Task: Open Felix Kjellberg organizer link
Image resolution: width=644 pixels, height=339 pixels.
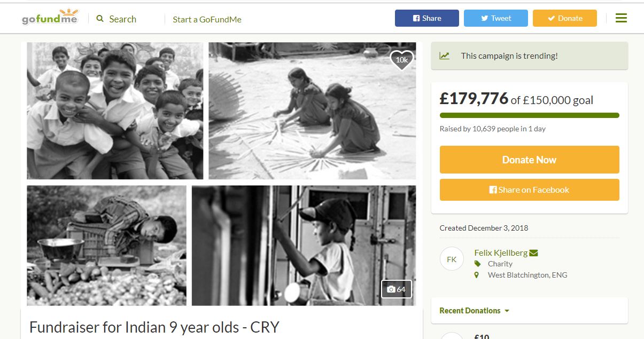Action: pyautogui.click(x=501, y=253)
